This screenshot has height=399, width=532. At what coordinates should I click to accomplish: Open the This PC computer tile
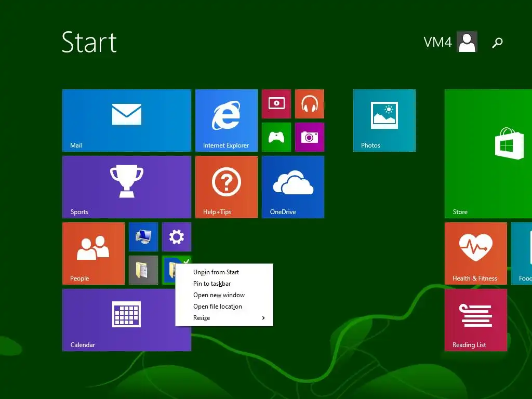pyautogui.click(x=143, y=237)
